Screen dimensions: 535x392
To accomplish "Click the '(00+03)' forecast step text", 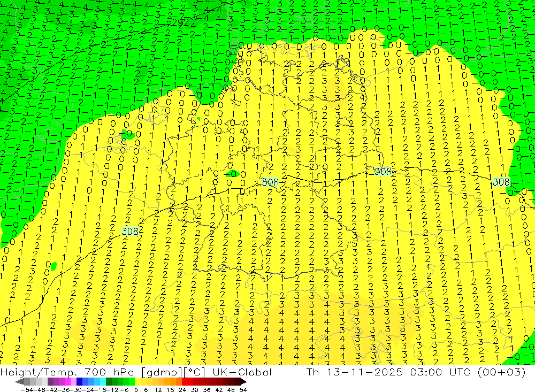I will coord(502,372).
